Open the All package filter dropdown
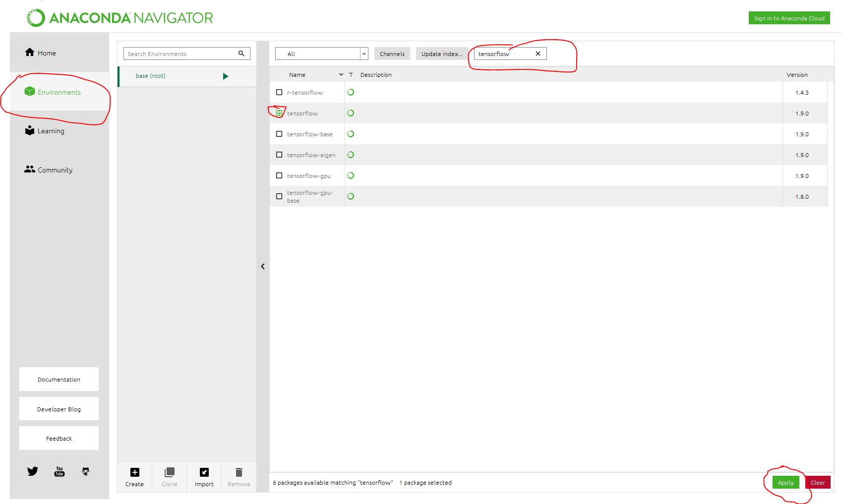The image size is (842, 504). [321, 54]
